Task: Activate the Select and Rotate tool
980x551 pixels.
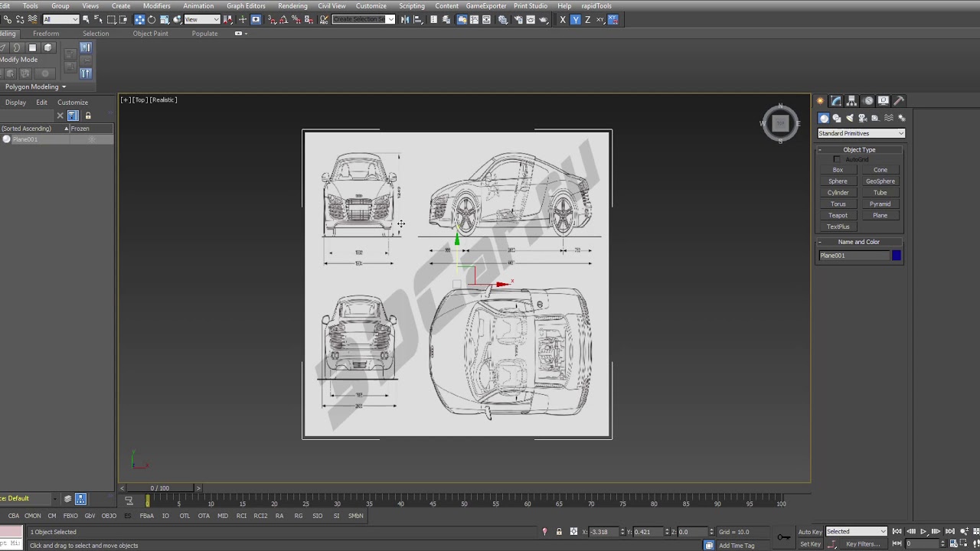Action: click(152, 19)
